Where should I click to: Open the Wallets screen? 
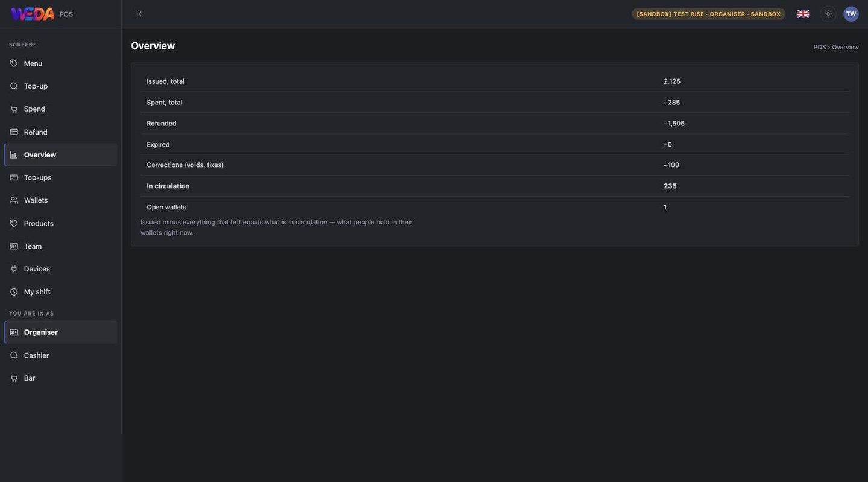(x=60, y=200)
